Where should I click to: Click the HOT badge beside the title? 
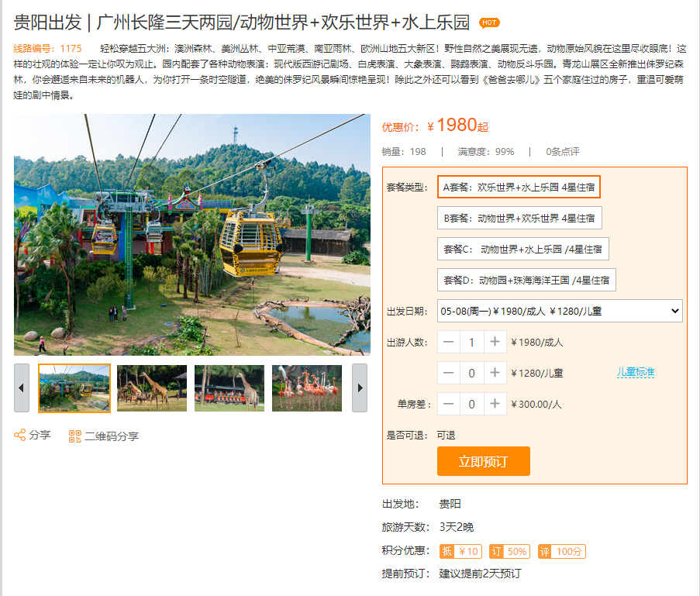pos(489,22)
